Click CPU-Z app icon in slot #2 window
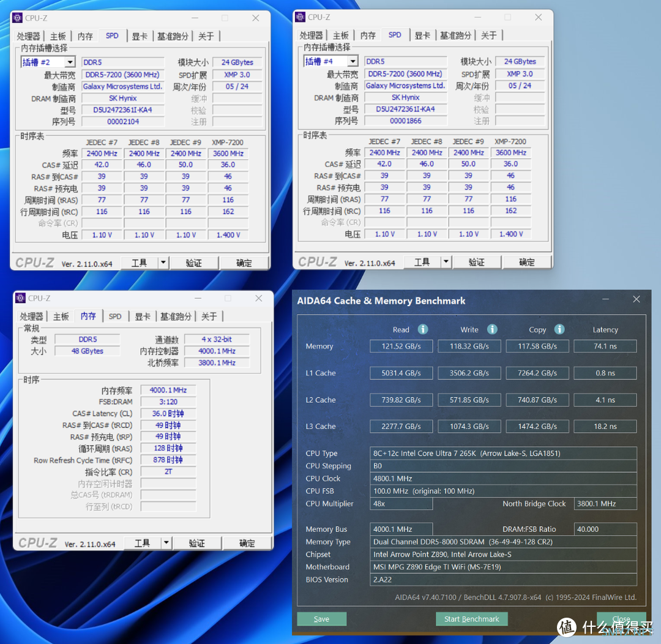This screenshot has width=661, height=644. (x=18, y=18)
